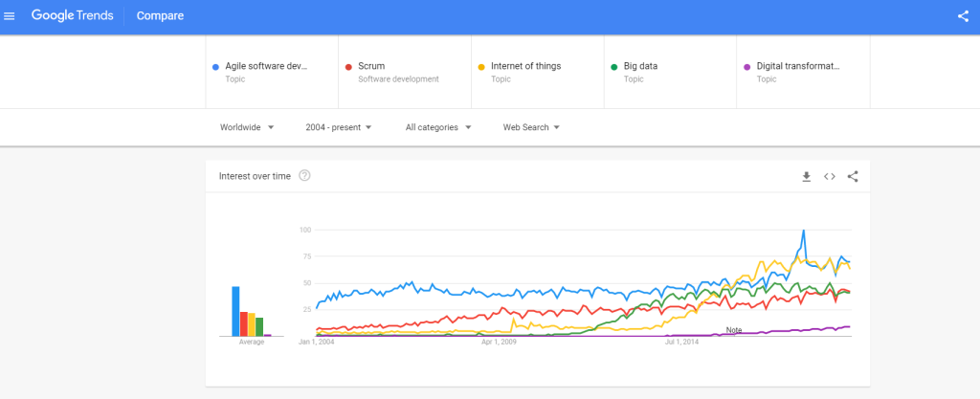980x399 pixels.
Task: Select the Scrum search term box
Action: 397,72
